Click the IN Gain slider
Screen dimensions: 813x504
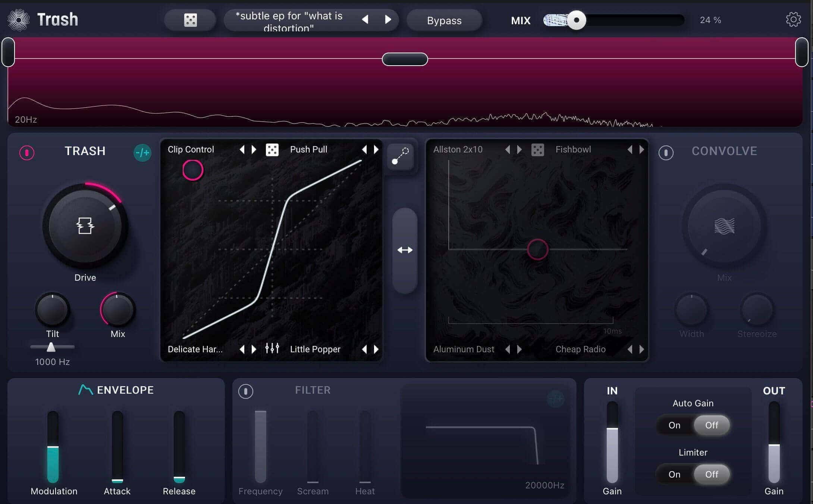(x=612, y=442)
